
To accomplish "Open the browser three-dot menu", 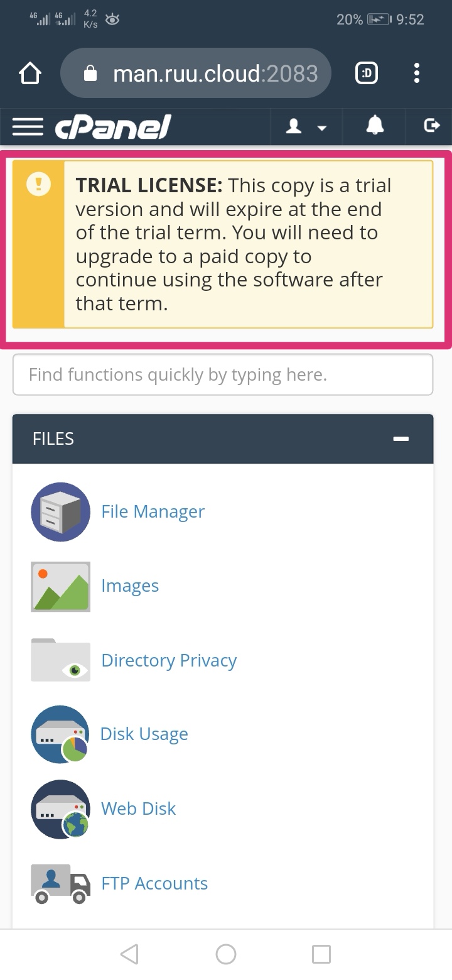I will click(x=416, y=74).
